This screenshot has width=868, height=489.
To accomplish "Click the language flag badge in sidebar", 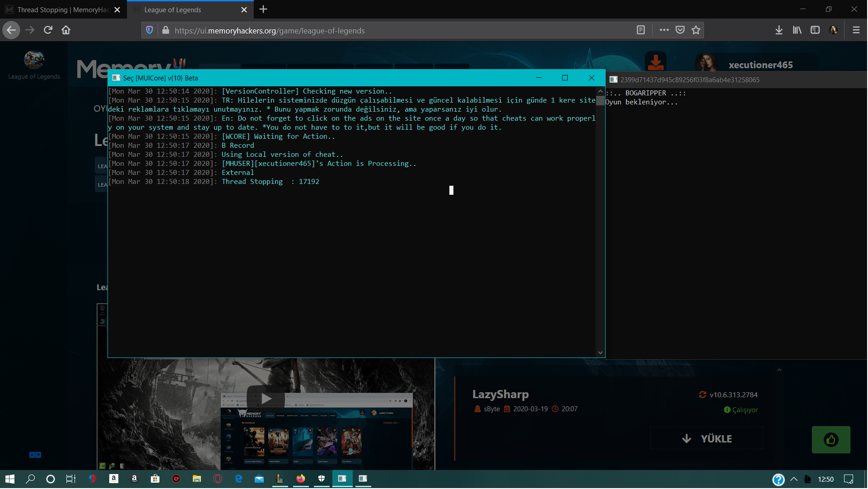I will point(35,455).
